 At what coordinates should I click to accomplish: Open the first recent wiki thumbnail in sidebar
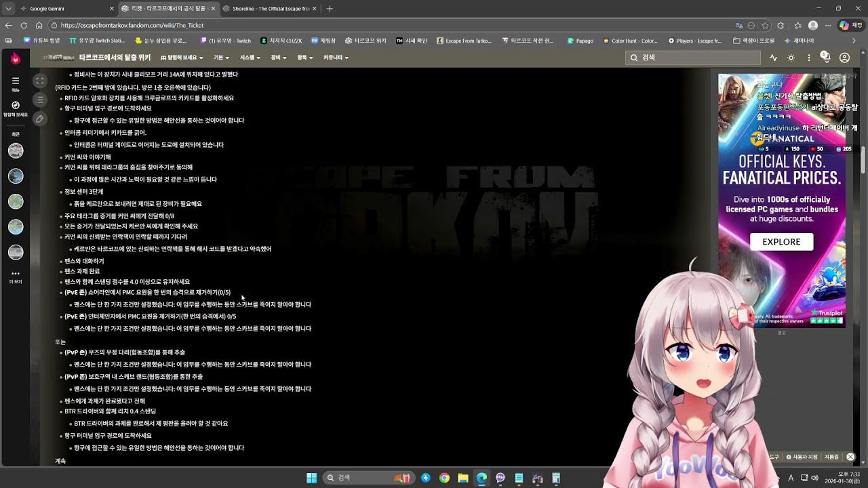15,150
